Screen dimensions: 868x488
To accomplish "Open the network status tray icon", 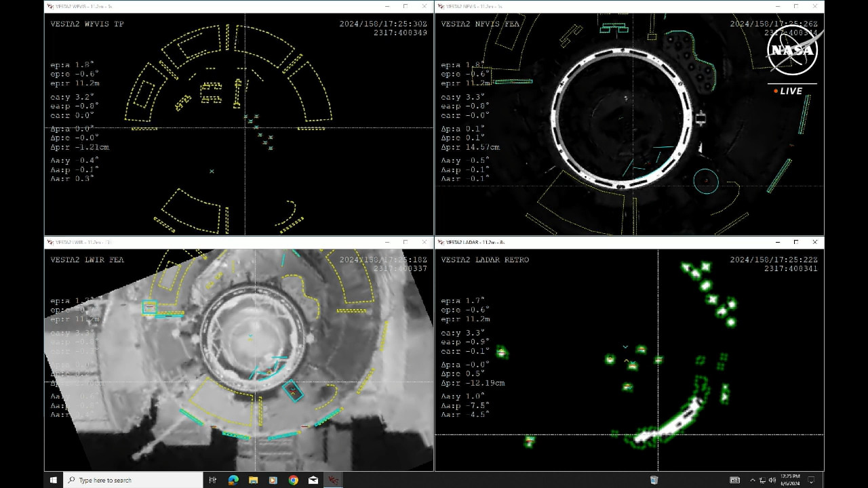I will (762, 480).
